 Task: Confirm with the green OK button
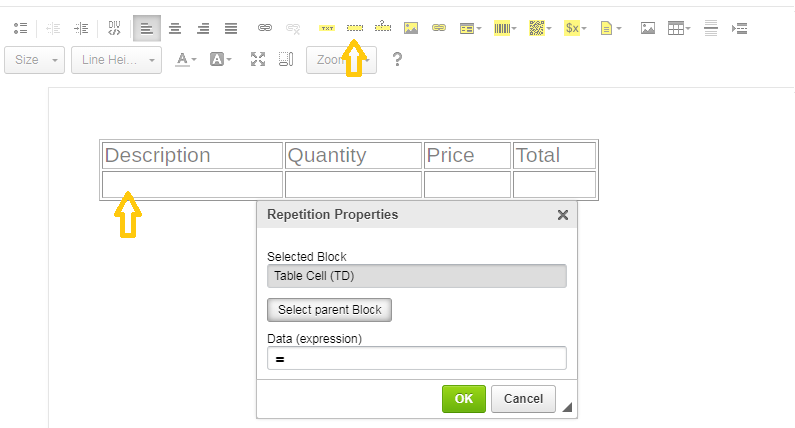click(x=464, y=399)
